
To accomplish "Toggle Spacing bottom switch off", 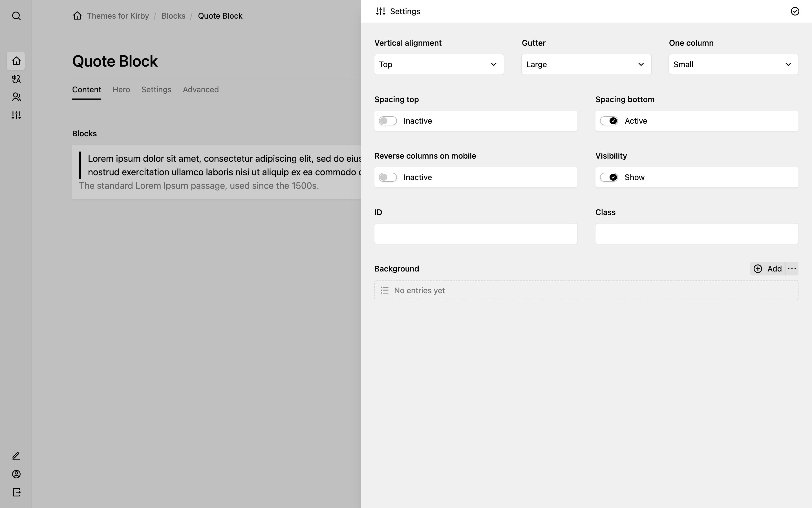I will point(609,121).
